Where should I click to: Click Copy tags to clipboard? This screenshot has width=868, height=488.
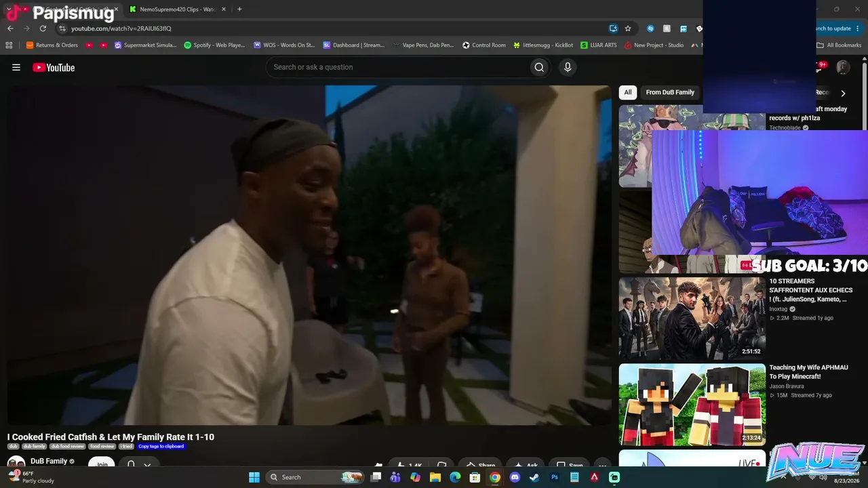click(x=161, y=447)
